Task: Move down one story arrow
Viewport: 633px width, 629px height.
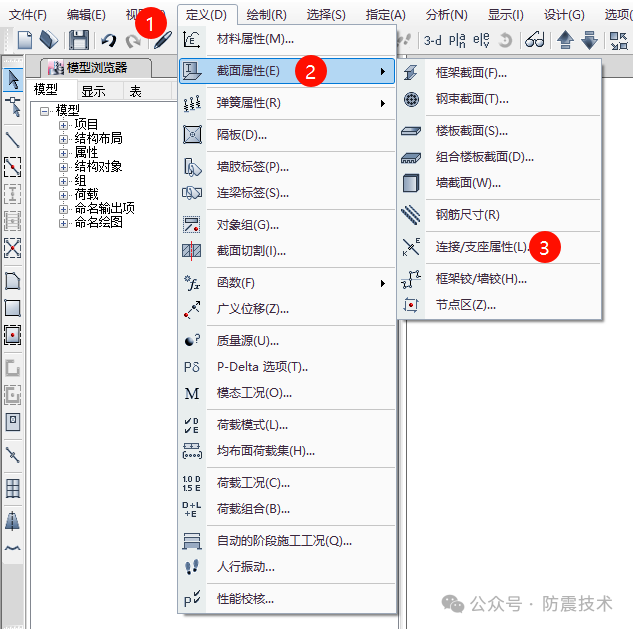Action: pyautogui.click(x=589, y=40)
